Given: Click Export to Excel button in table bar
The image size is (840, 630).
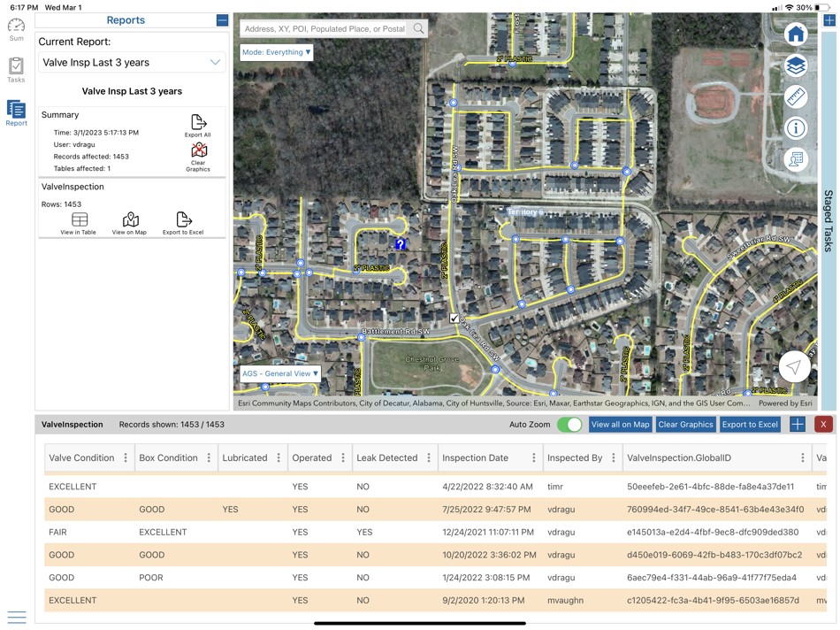Looking at the screenshot, I should click(750, 425).
